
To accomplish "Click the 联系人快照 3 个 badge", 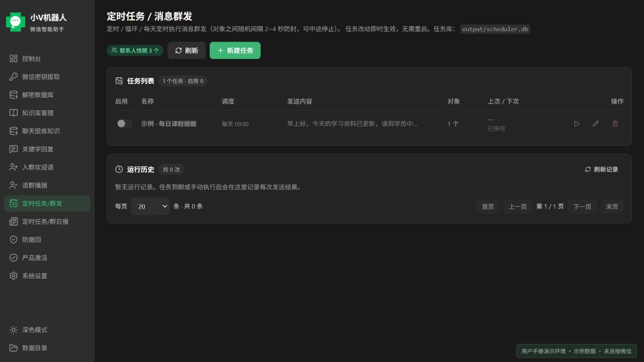I will [135, 51].
